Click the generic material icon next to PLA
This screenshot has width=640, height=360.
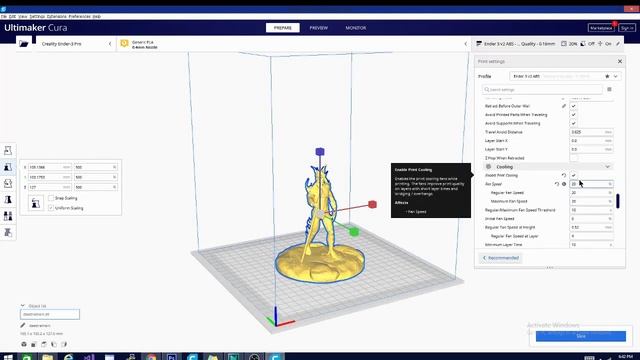pos(124,43)
